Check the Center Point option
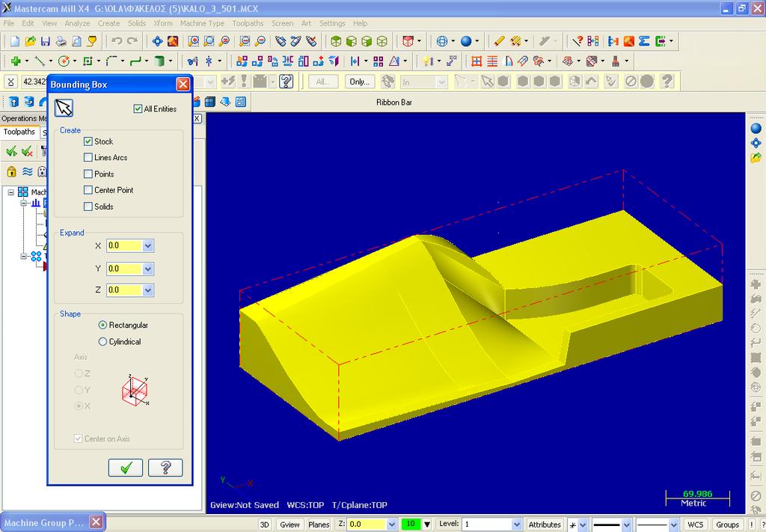766x532 pixels. click(x=88, y=190)
